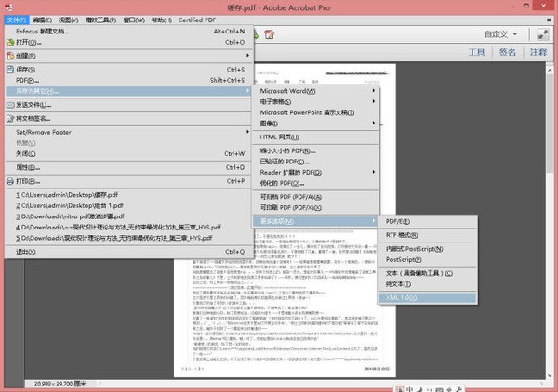Click the 创建 icon in File menu
Viewport: 558px width, 392px height.
pos(9,55)
